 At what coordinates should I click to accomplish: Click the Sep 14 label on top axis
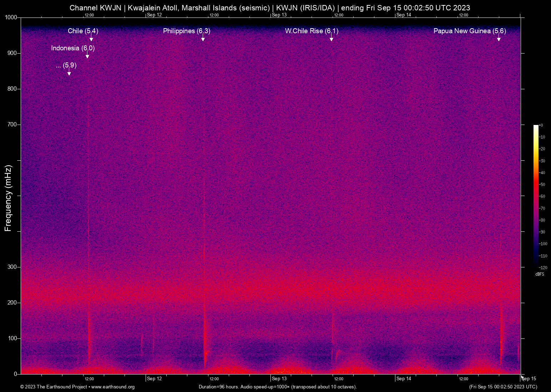point(404,15)
